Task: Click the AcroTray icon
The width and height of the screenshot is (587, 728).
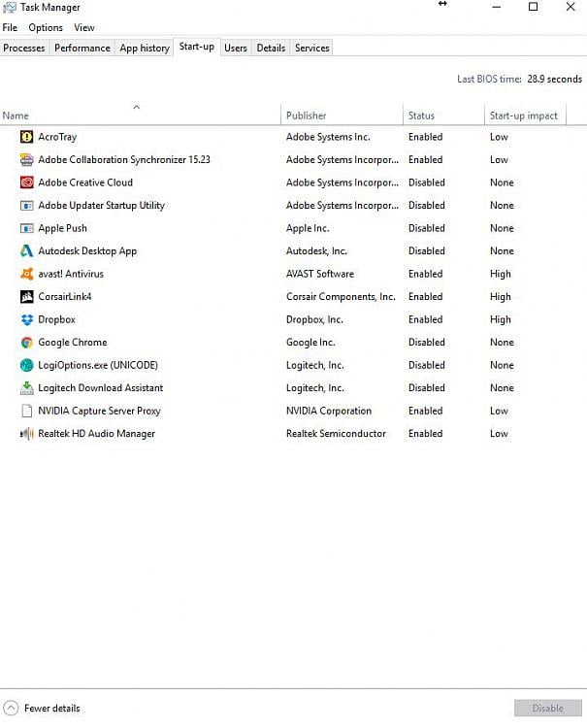Action: point(27,137)
